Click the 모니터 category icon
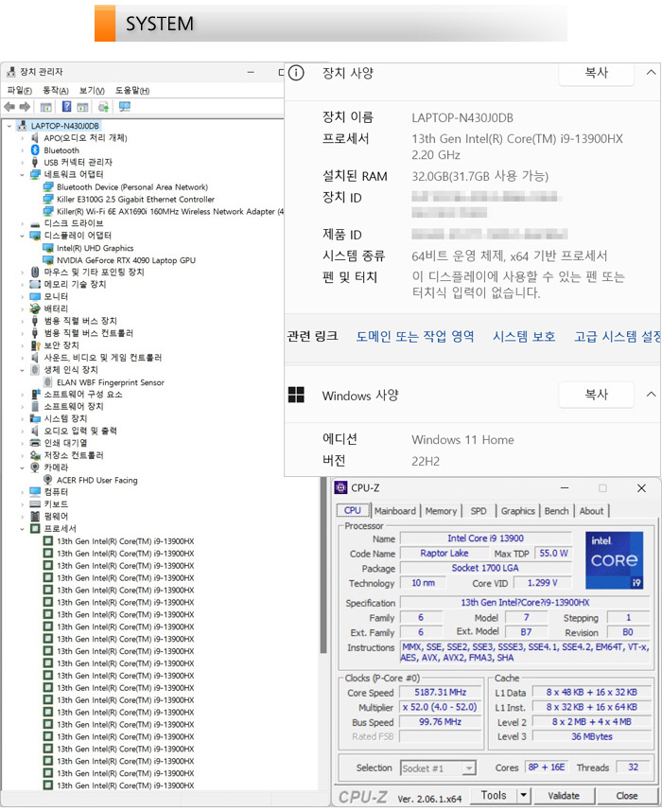 [35, 297]
